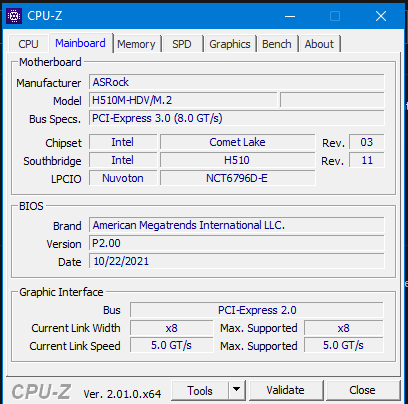Viewport: 408px width, 404px height.
Task: Click the PCI-Express 2.0 bus field
Action: coord(257,310)
